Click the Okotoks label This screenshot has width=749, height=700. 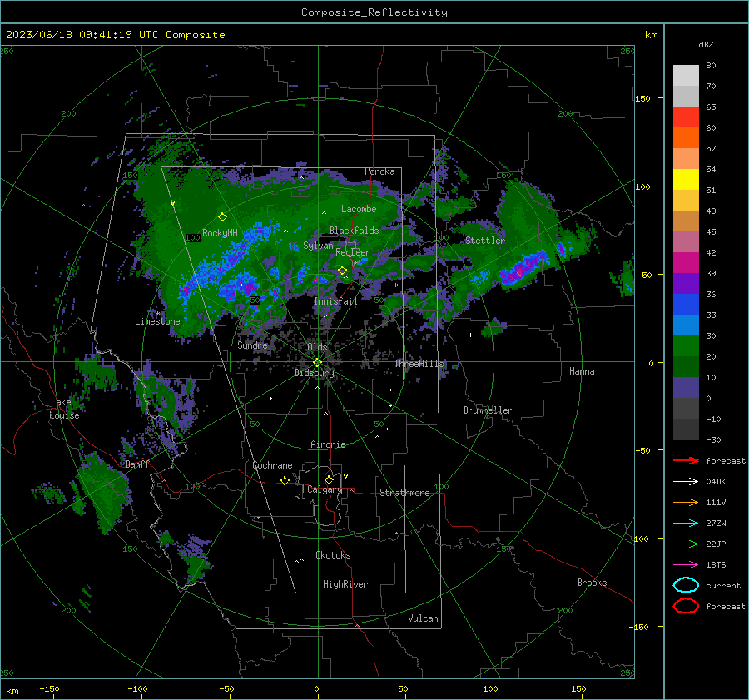333,555
